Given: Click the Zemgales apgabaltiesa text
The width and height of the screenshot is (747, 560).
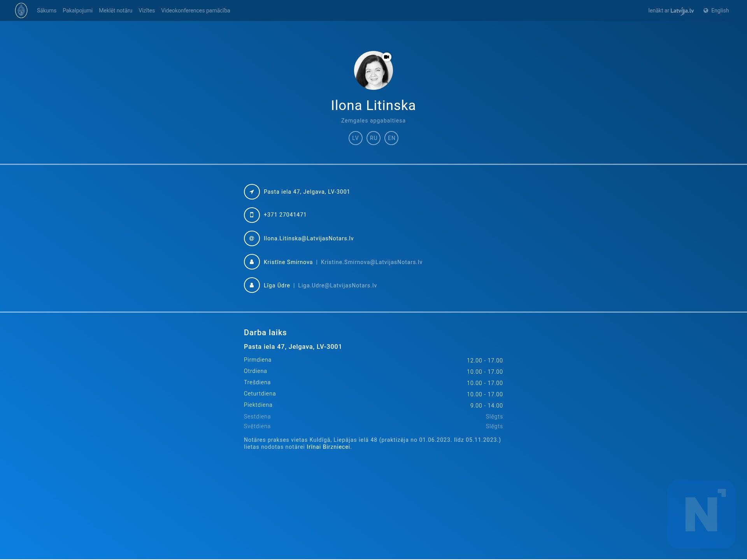Looking at the screenshot, I should point(373,121).
